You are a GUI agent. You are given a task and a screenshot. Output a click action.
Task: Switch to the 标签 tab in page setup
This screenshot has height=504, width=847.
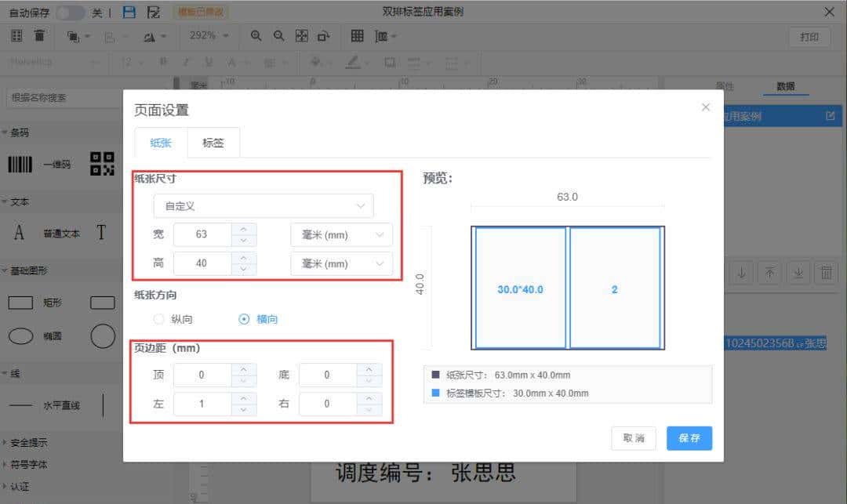tap(213, 143)
